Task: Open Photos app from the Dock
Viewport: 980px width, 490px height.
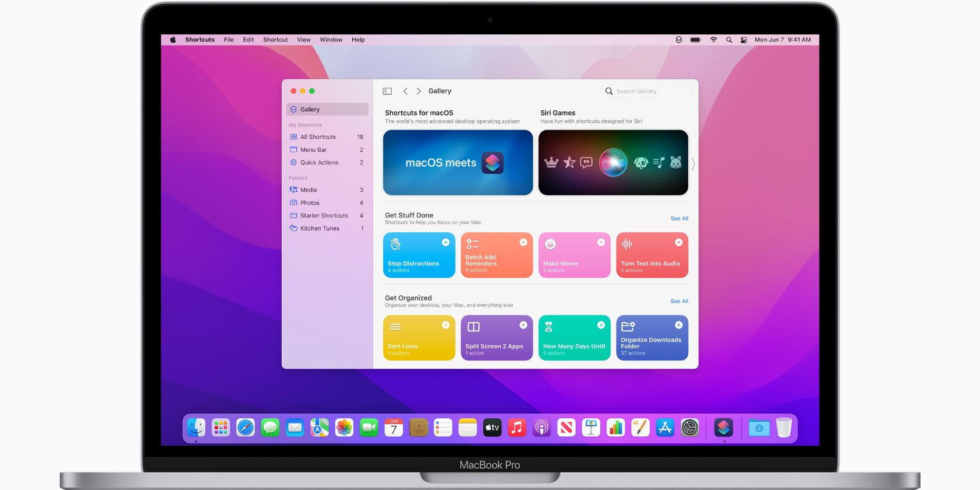Action: tap(344, 428)
